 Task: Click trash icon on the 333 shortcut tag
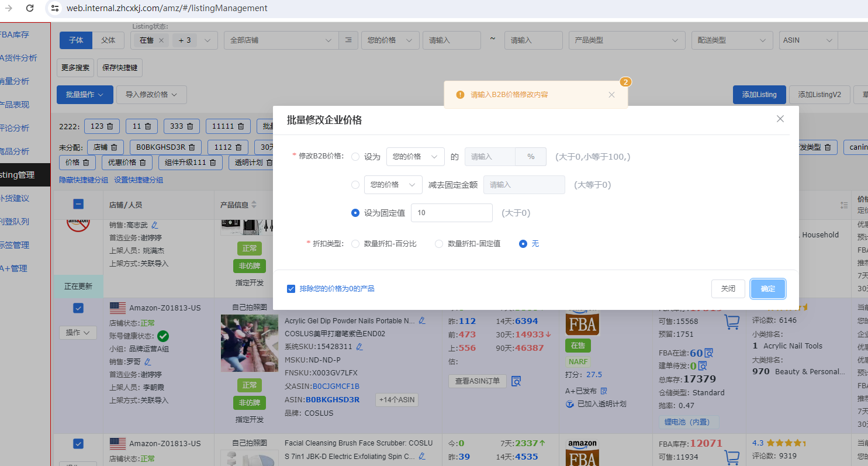pos(189,126)
